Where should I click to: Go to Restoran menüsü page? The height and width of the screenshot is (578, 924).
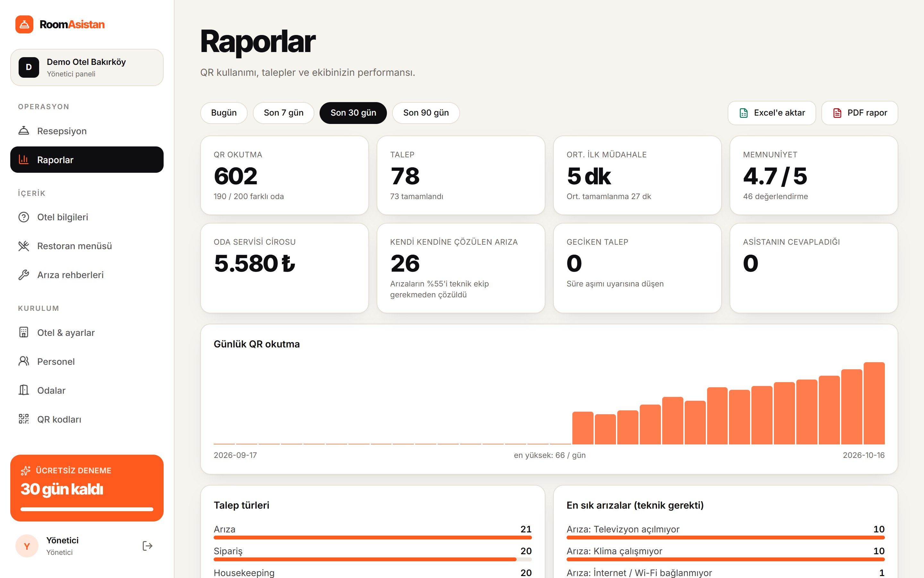[x=87, y=246]
